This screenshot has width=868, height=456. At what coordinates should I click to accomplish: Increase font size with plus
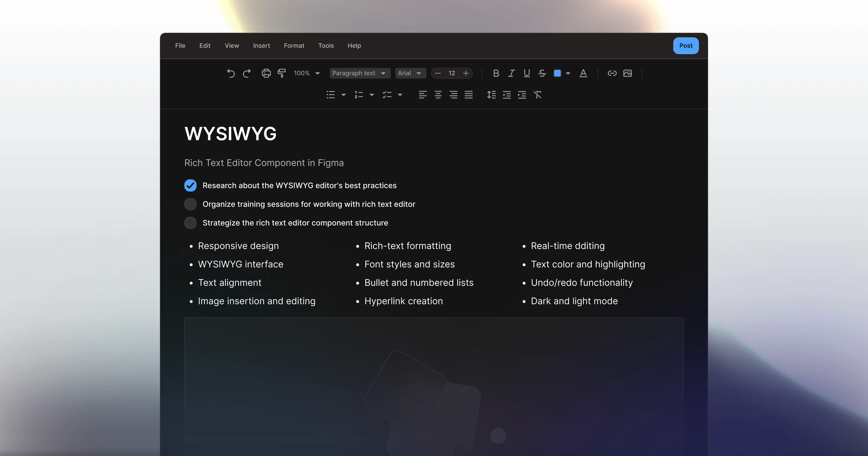click(x=466, y=73)
